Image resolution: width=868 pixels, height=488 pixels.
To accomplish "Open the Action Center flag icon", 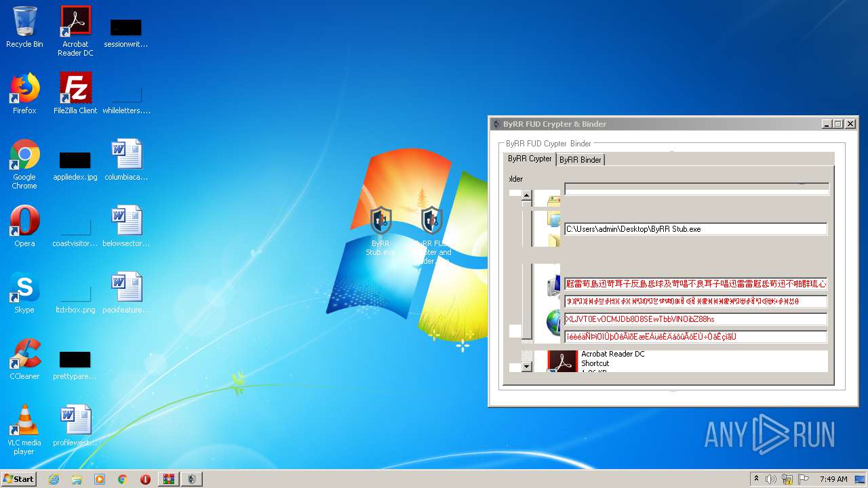I will 803,479.
